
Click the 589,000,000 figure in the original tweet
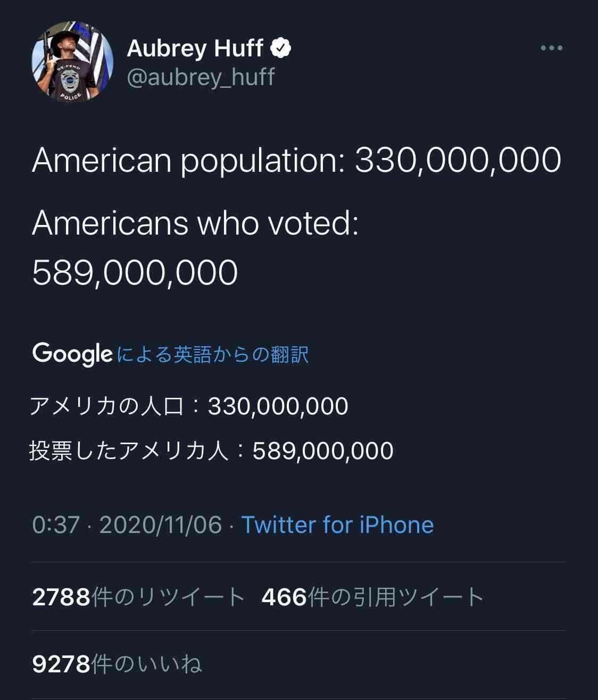[135, 273]
